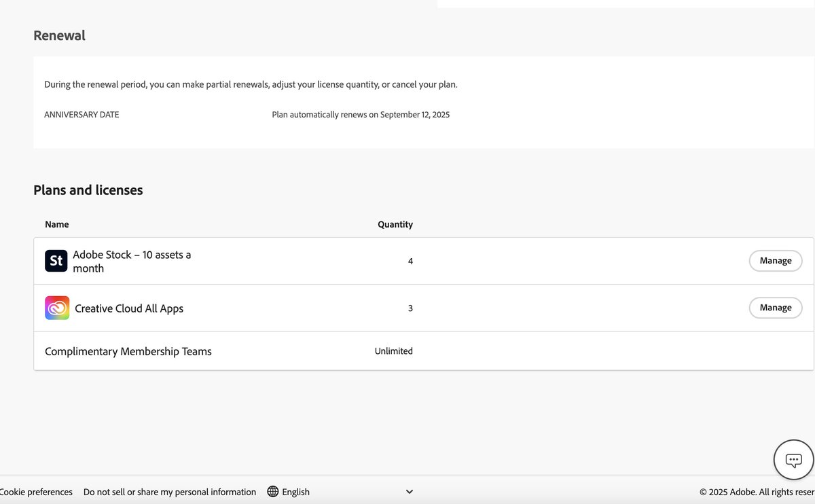815x504 pixels.
Task: Expand the language selector chevron
Action: click(x=409, y=492)
